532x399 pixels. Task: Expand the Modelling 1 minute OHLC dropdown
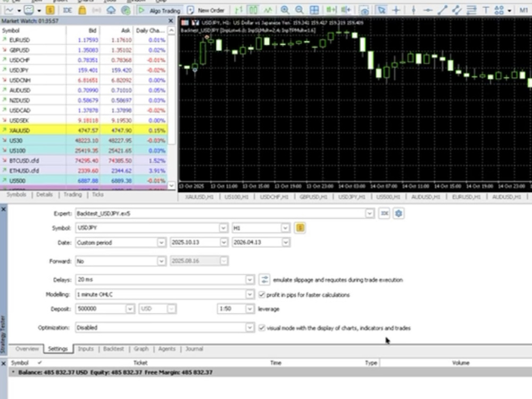tap(250, 295)
